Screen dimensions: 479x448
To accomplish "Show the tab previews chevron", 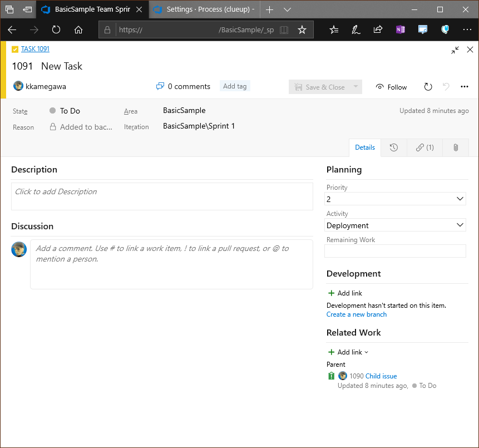I will pyautogui.click(x=287, y=9).
